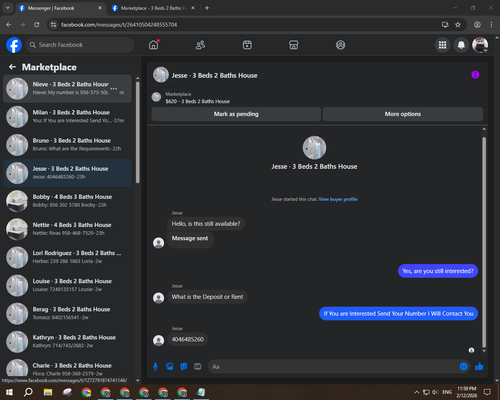Click the 'Yes, are you still interested?' bubble
Screen dimensions: 500x400
(438, 271)
